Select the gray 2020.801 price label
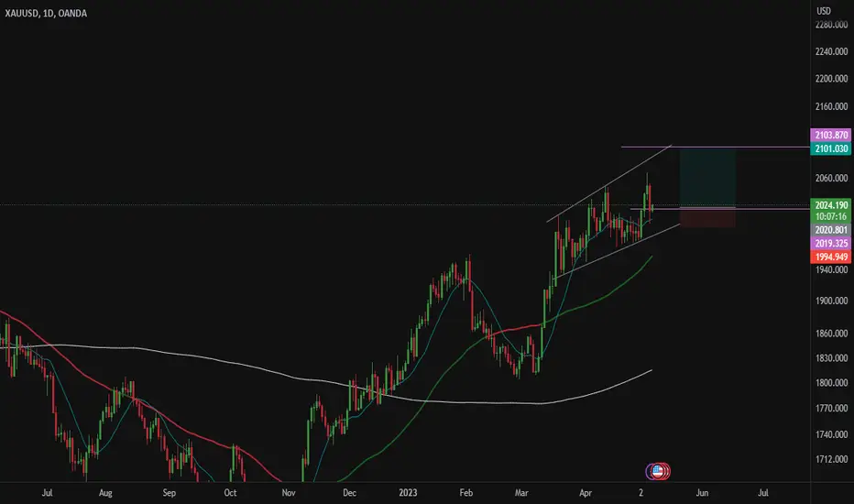Image resolution: width=854 pixels, height=504 pixels. [830, 230]
